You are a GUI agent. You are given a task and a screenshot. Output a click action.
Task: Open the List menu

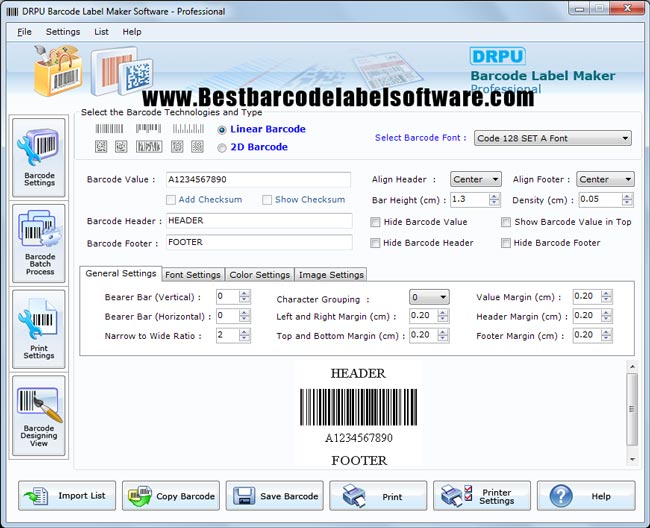click(x=101, y=32)
